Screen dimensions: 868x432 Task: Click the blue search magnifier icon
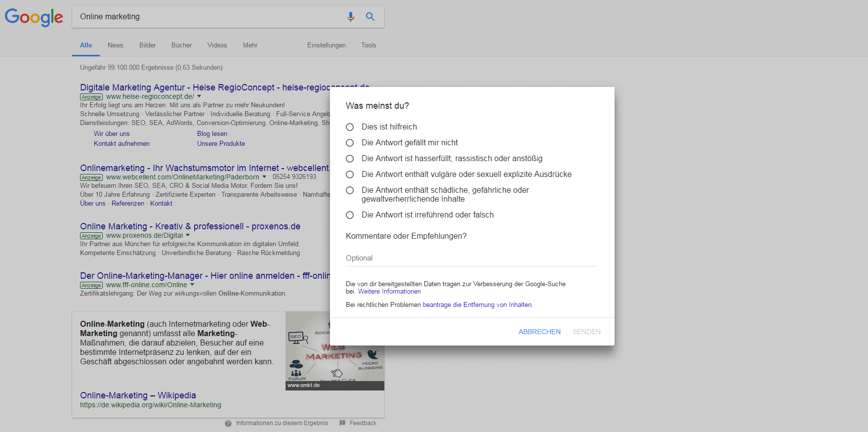pos(370,16)
